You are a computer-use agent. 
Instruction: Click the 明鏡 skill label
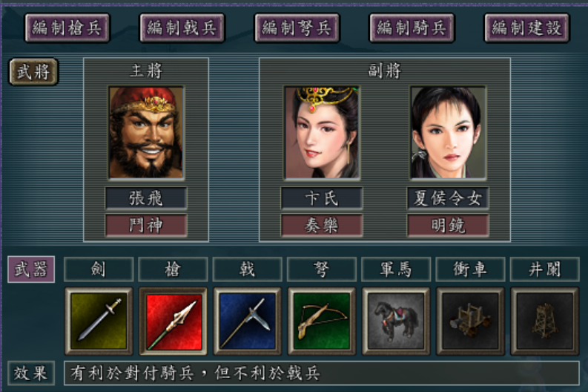coord(448,225)
